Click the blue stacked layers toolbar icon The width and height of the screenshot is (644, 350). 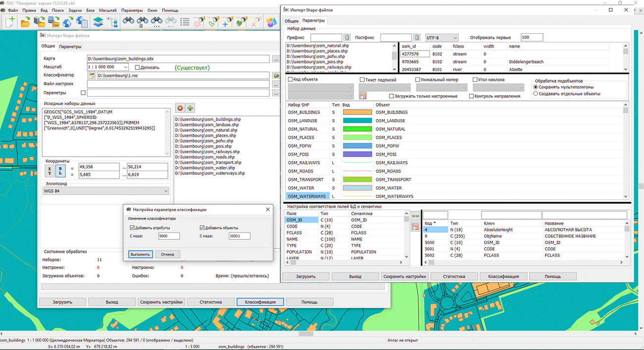[98, 22]
